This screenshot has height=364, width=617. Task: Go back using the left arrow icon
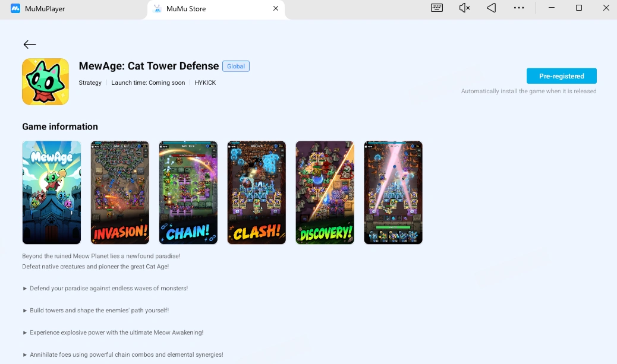click(x=30, y=45)
